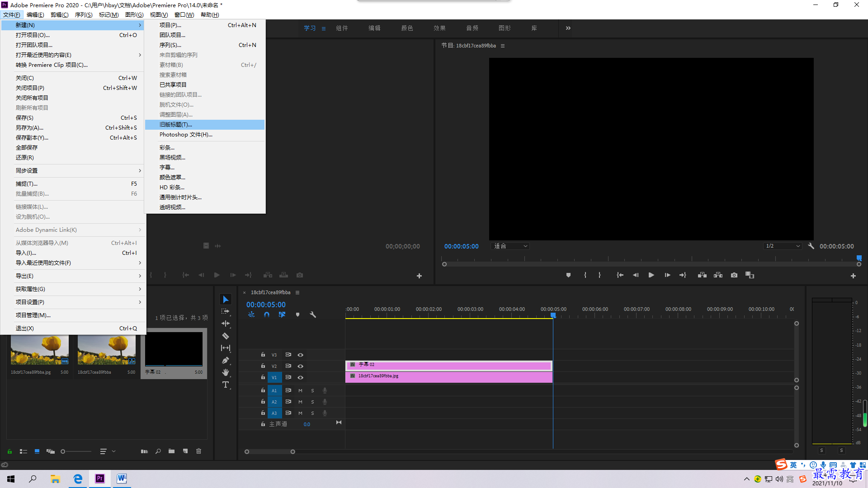Screen dimensions: 868x488
Task: Toggle linked selection in timeline
Action: pyautogui.click(x=282, y=314)
